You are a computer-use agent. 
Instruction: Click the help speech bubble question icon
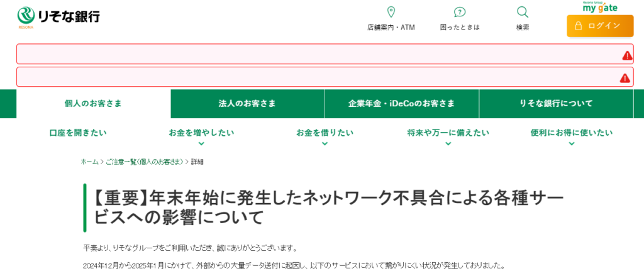(x=460, y=12)
